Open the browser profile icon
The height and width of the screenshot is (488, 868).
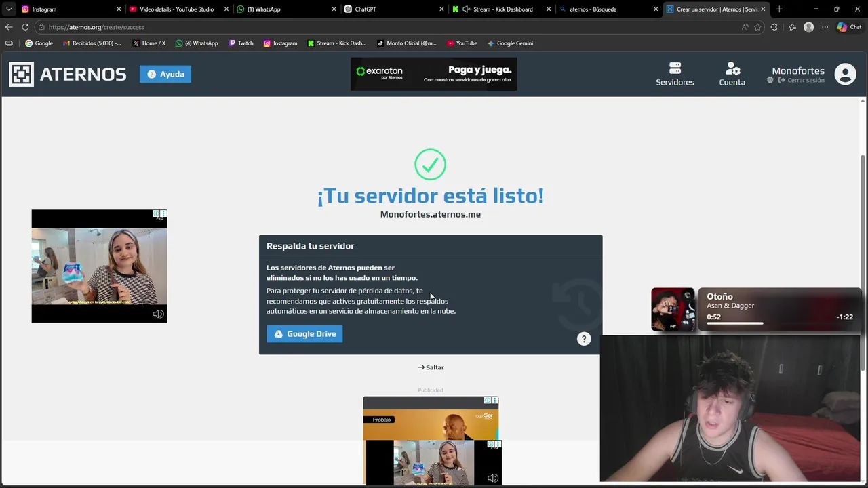pyautogui.click(x=808, y=27)
